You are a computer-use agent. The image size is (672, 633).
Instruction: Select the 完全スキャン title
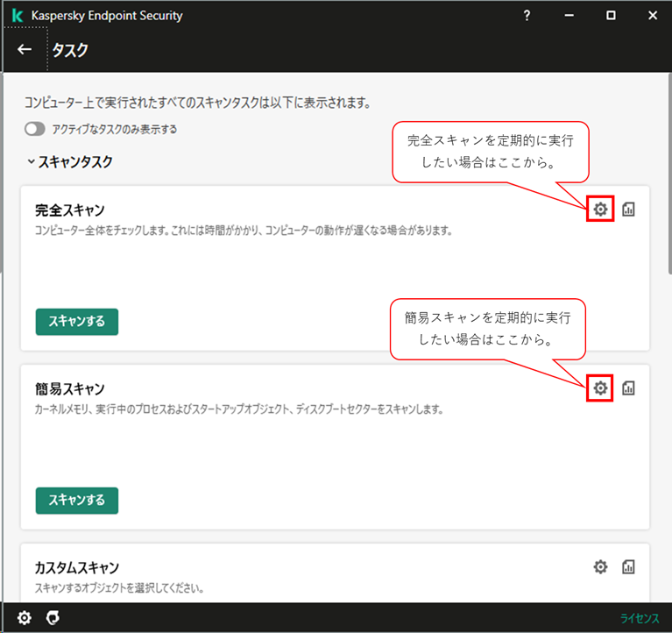pyautogui.click(x=70, y=210)
